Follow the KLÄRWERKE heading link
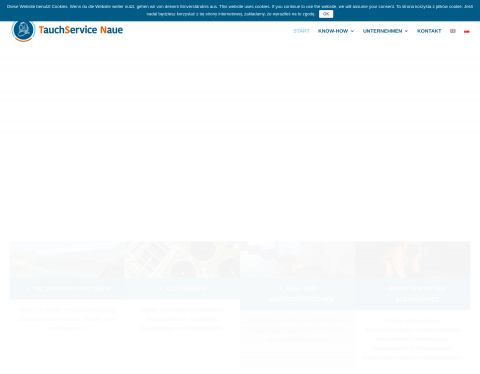This screenshot has height=374, width=480. [186, 288]
